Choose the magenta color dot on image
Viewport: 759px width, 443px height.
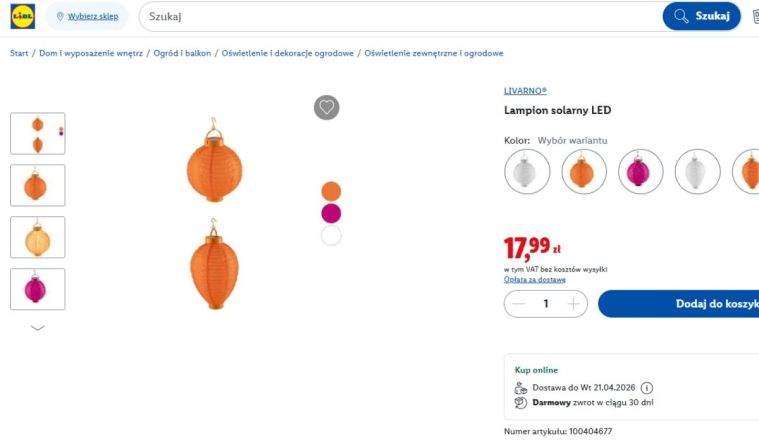pos(331,213)
